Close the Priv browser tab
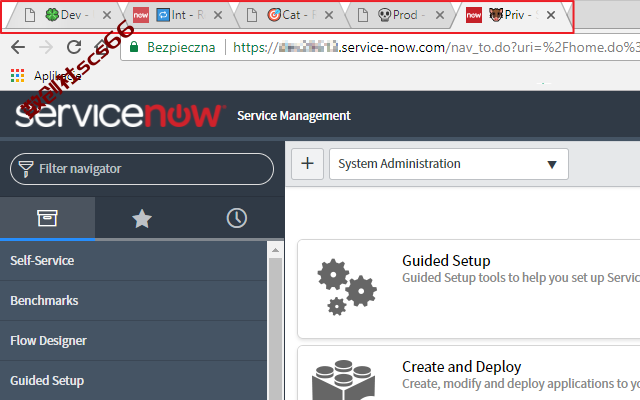This screenshot has width=640, height=400. point(551,16)
